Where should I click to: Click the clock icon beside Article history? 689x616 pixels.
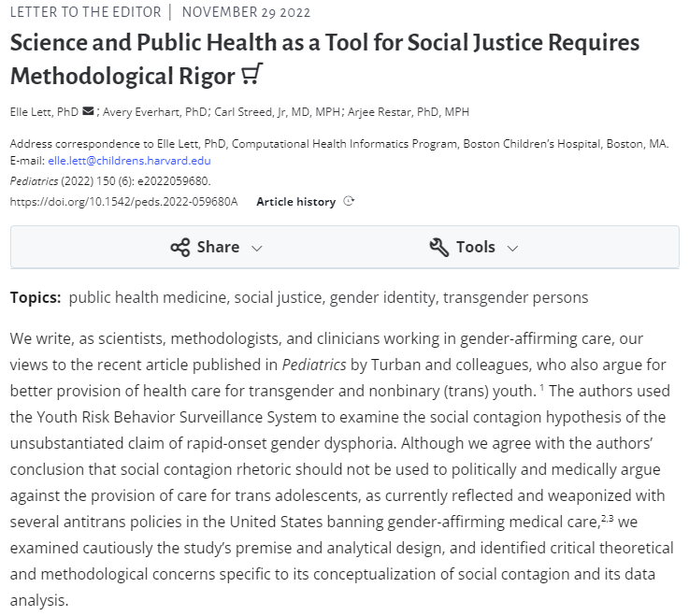pos(349,201)
